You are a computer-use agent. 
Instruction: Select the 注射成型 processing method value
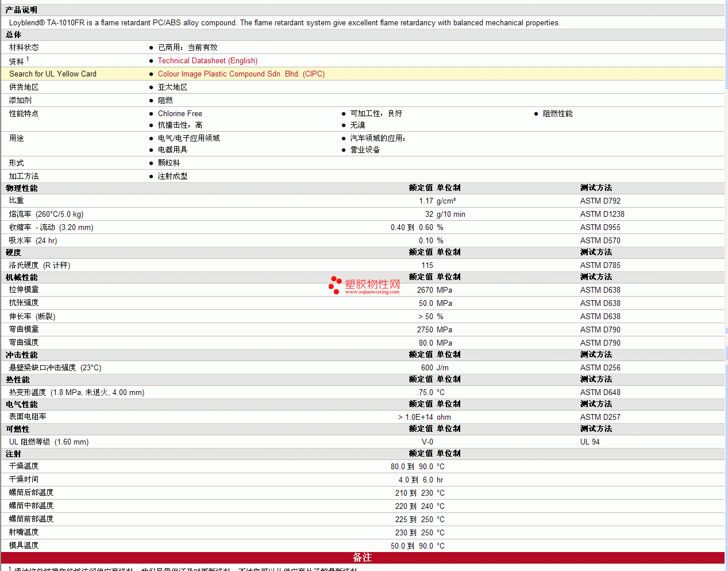coord(172,176)
